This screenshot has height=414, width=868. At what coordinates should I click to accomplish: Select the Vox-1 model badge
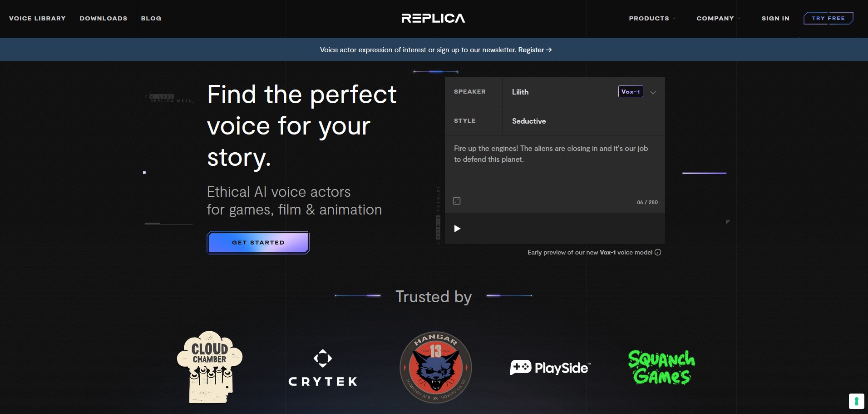[631, 91]
